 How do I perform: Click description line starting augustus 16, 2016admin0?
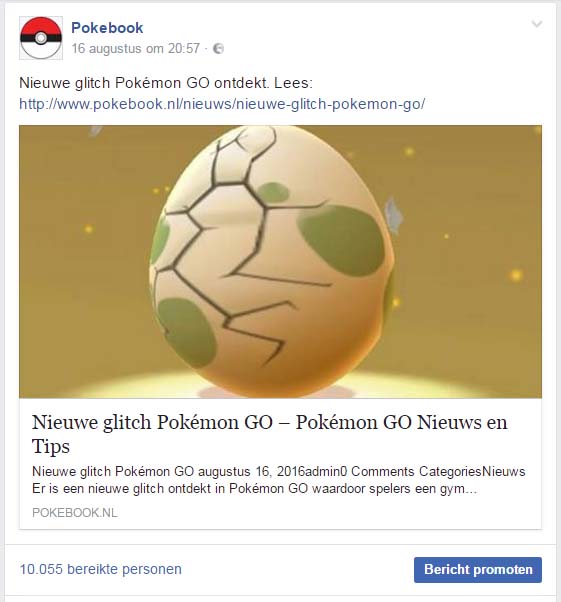278,471
